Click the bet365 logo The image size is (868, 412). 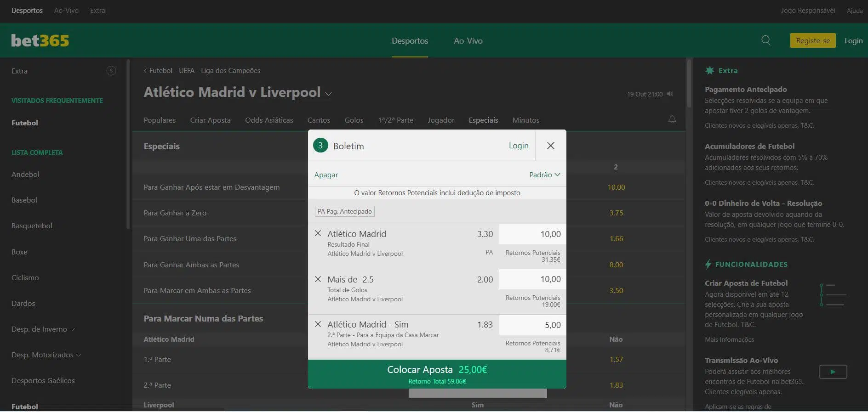40,40
